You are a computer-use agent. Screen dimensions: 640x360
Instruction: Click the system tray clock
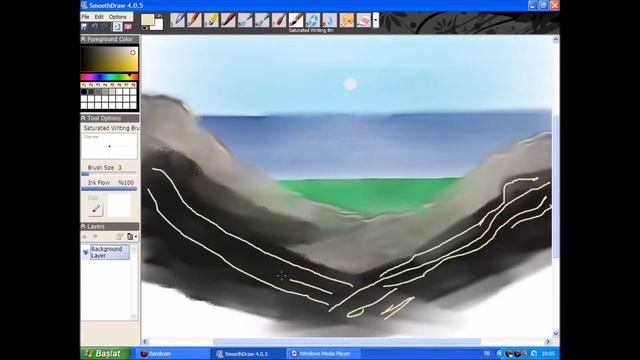coord(548,353)
